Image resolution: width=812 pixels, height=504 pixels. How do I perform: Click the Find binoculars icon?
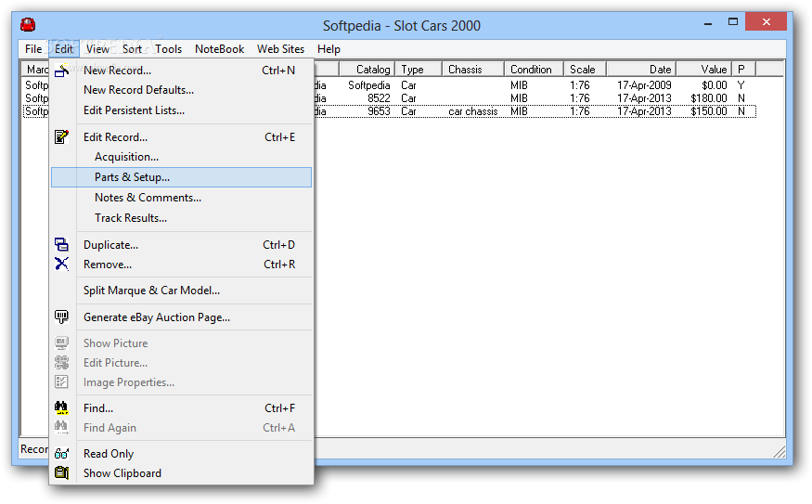click(x=61, y=408)
